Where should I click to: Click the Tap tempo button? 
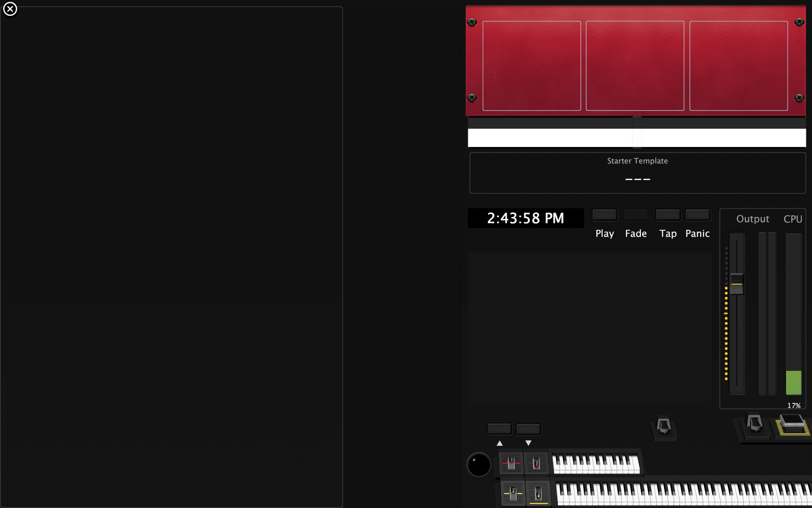tap(668, 215)
